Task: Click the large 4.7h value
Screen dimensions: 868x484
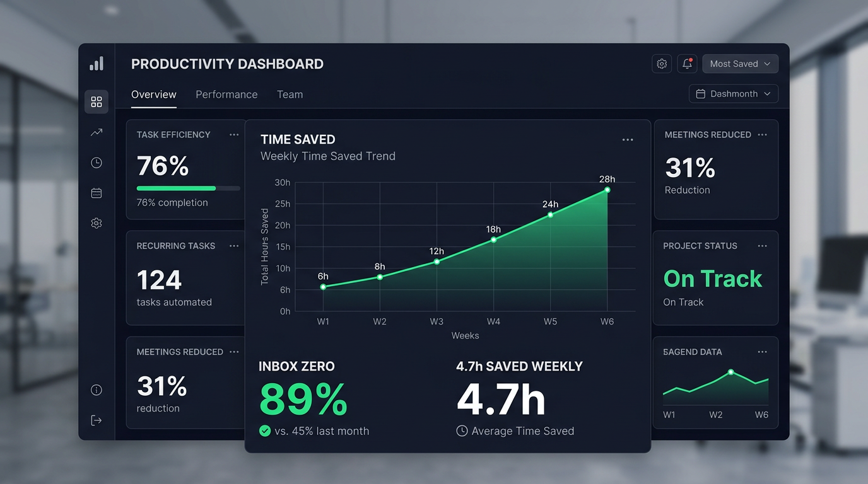Action: [x=501, y=400]
